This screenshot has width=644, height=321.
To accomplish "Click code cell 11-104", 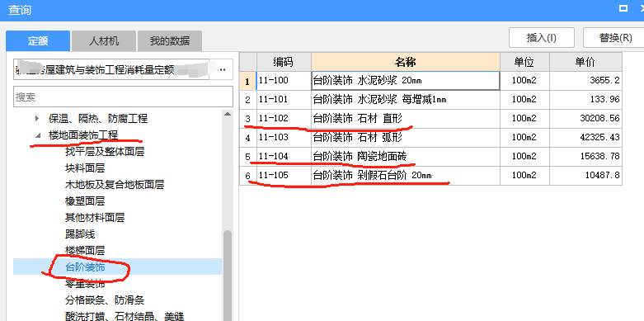I will pos(284,157).
